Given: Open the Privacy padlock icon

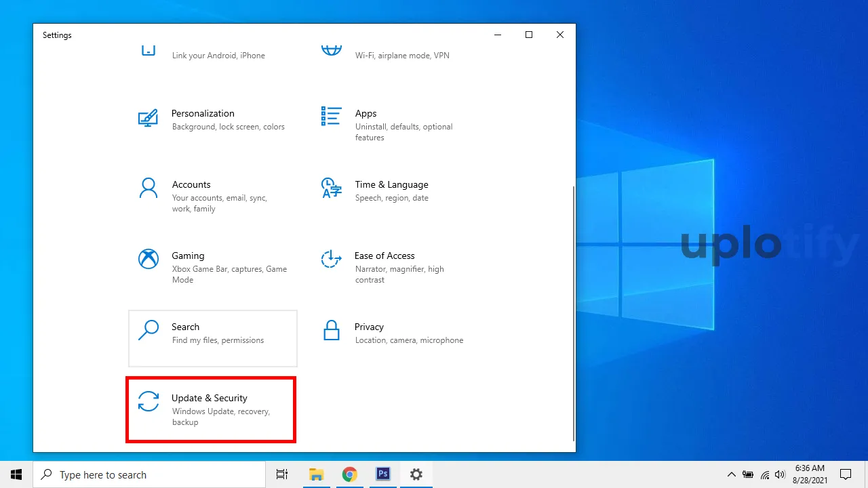Looking at the screenshot, I should pyautogui.click(x=331, y=330).
